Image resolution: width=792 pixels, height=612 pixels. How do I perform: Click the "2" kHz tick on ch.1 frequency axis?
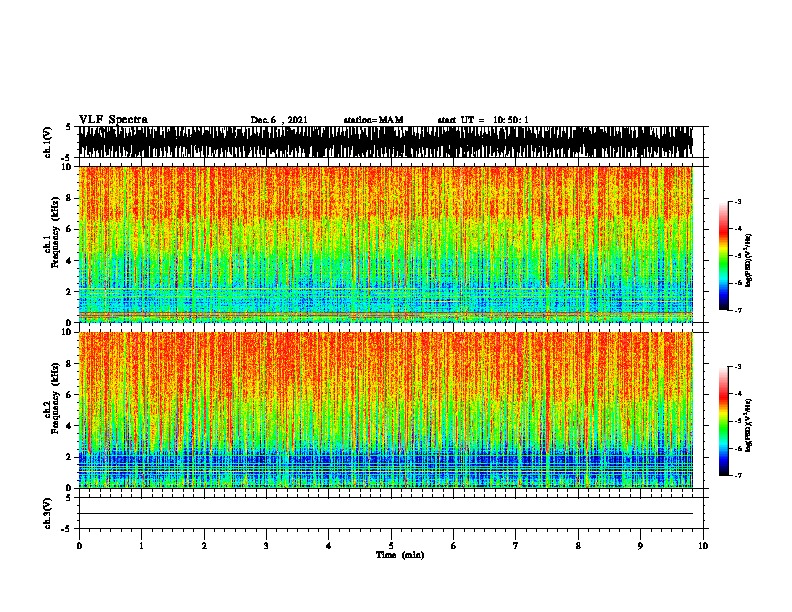pyautogui.click(x=70, y=292)
